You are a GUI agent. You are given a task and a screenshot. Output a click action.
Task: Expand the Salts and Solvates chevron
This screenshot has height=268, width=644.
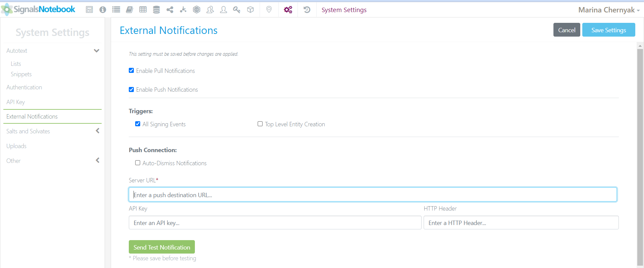point(98,131)
